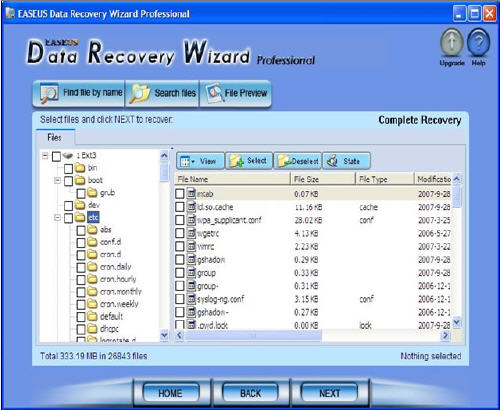This screenshot has height=410, width=500.
Task: Click the 28.02 KB size cell
Action: click(x=308, y=220)
